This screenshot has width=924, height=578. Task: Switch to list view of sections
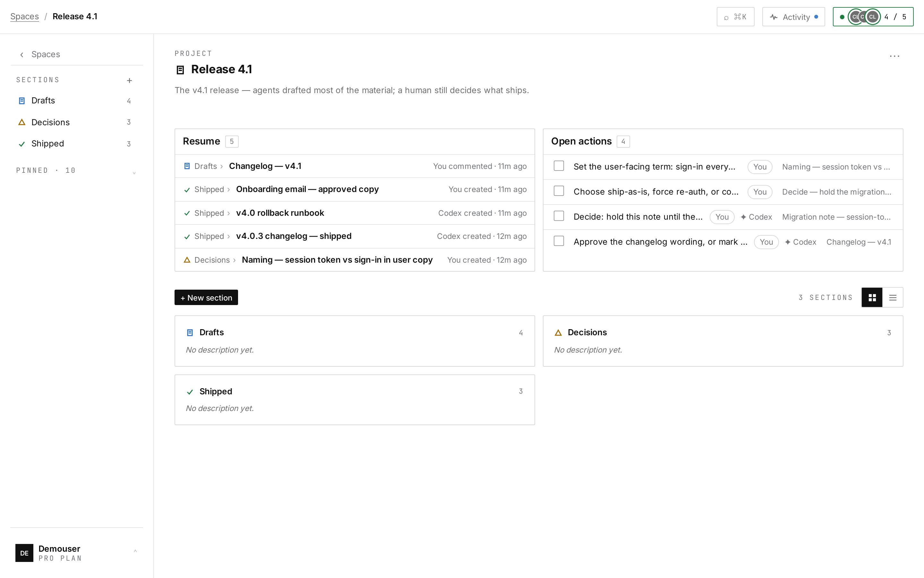point(893,297)
